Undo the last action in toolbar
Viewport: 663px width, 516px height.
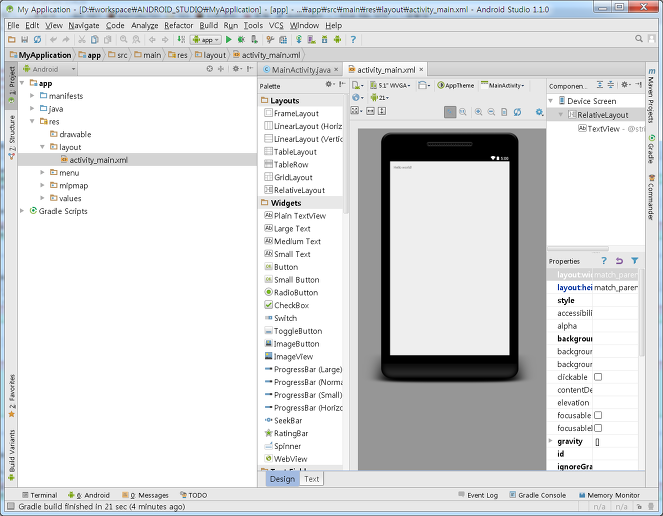53,39
